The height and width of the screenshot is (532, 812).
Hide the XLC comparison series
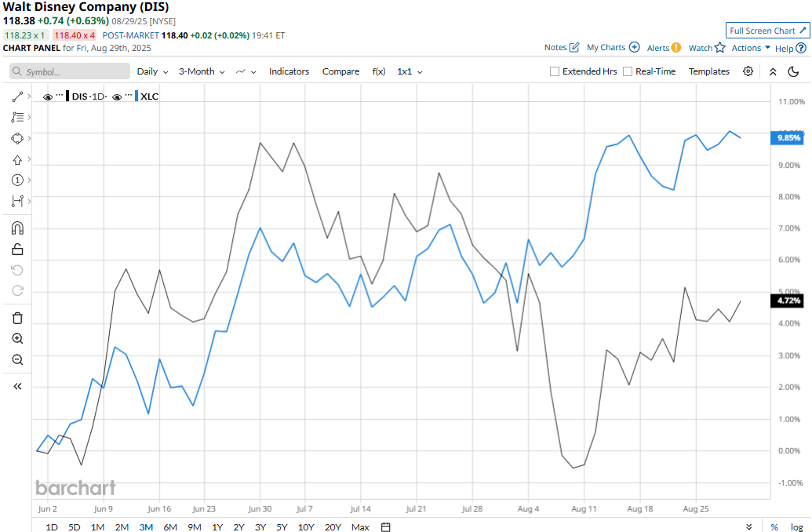click(117, 97)
